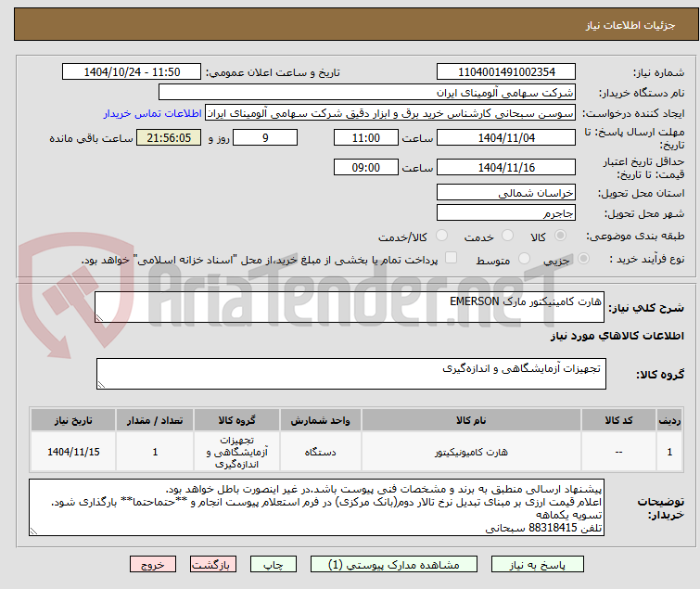Click the پاسخ به نیاز button
Viewport: 700px width, 589px height.
(x=537, y=564)
